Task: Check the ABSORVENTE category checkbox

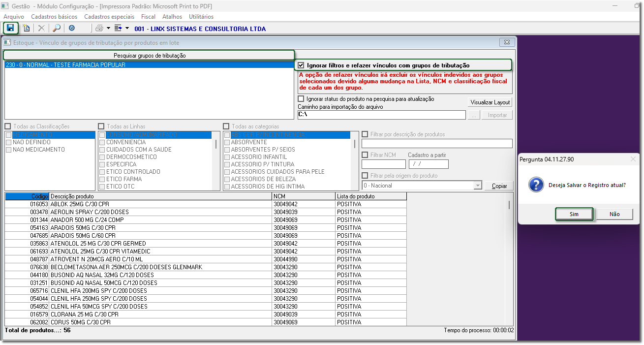Action: click(227, 142)
